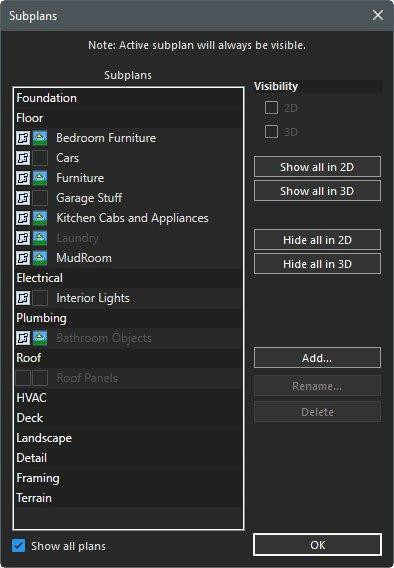The height and width of the screenshot is (568, 394).
Task: Click the Hide all in 3D button
Action: tap(317, 264)
